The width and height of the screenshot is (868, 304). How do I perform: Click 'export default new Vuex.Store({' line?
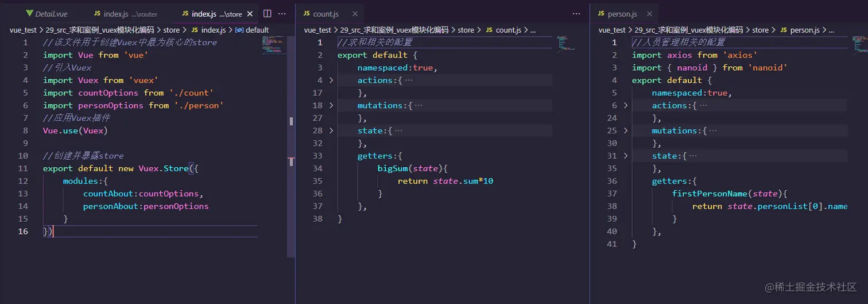(x=121, y=168)
